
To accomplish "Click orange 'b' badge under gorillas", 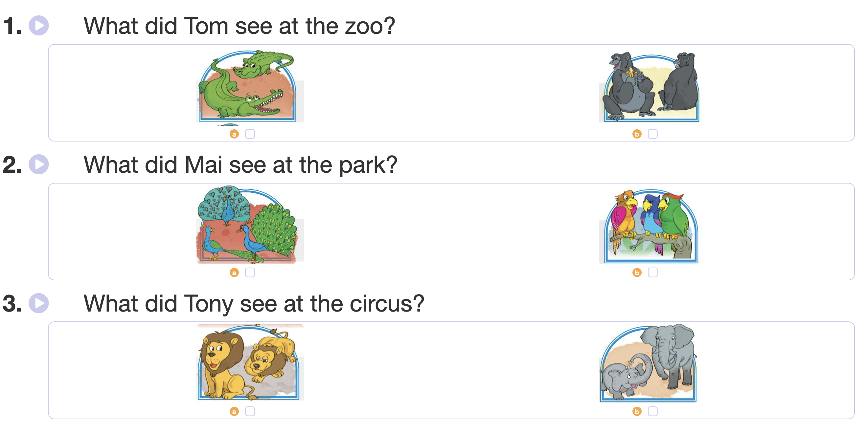I will coord(636,134).
